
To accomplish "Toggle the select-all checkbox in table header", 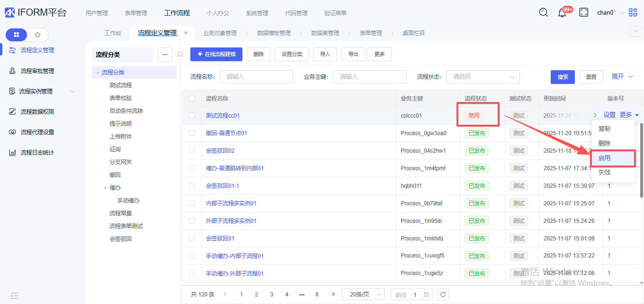I will point(192,99).
